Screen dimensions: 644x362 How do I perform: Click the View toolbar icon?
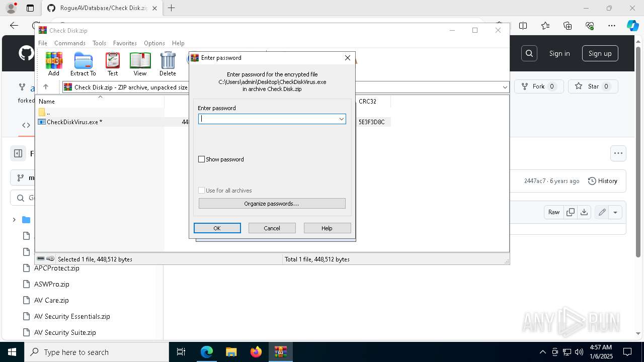click(x=140, y=64)
